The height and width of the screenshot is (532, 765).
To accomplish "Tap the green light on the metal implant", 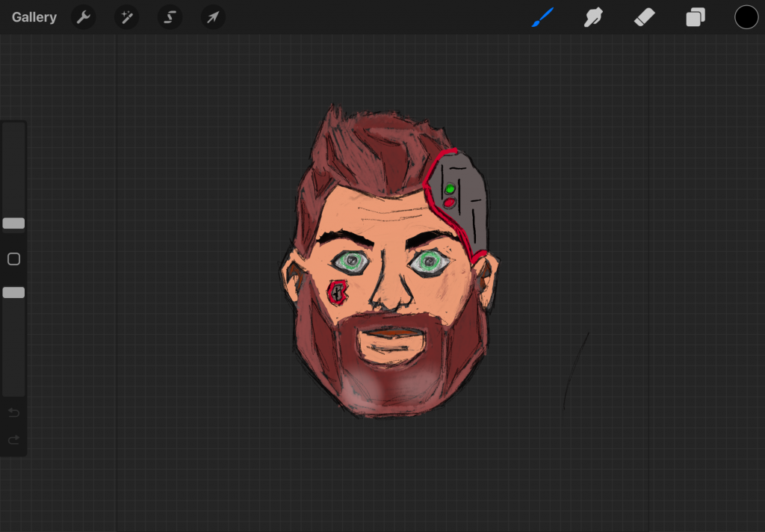I will click(x=450, y=190).
